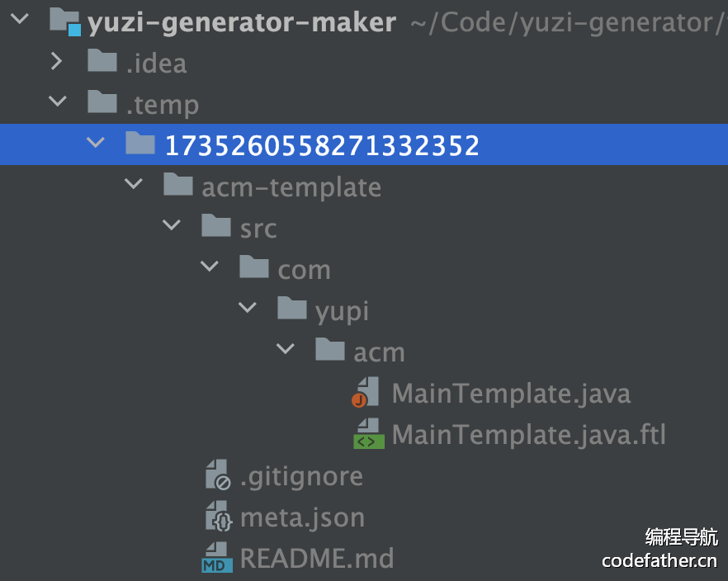The image size is (728, 581).
Task: Click the meta.json file icon
Action: (x=217, y=517)
